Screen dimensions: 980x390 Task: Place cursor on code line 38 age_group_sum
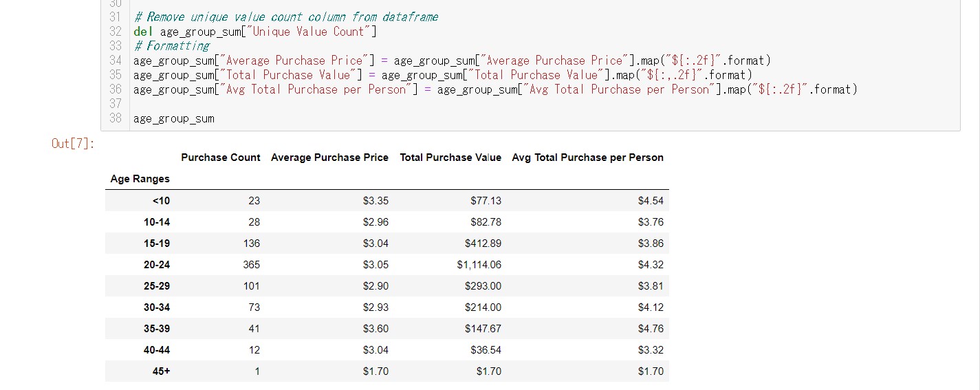pos(174,118)
